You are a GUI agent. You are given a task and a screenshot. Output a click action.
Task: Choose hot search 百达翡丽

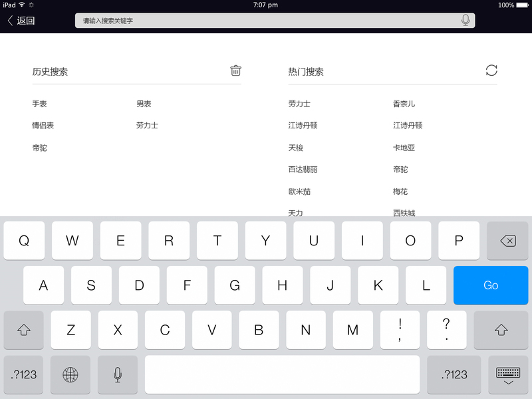[303, 170]
